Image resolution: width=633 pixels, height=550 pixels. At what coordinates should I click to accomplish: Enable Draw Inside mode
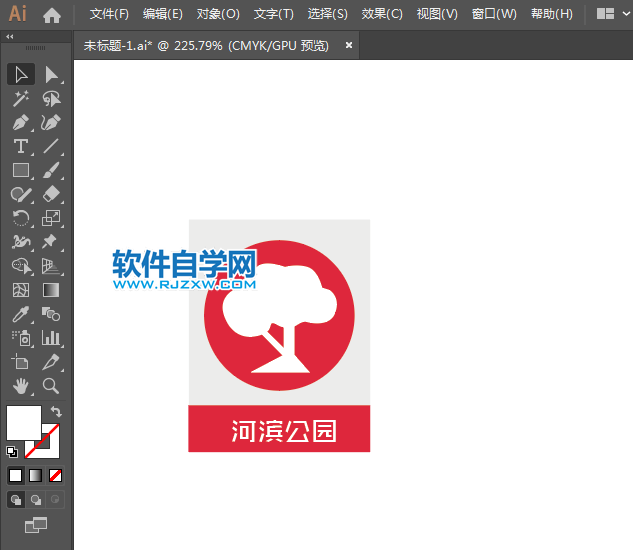(55, 500)
